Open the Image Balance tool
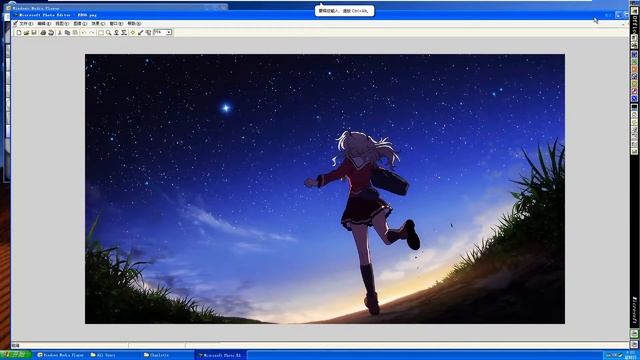640x360 pixels. pos(133,33)
